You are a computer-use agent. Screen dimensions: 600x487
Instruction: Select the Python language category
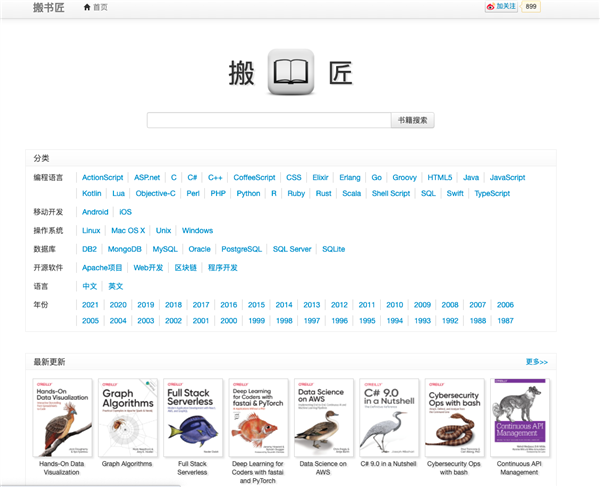(248, 194)
